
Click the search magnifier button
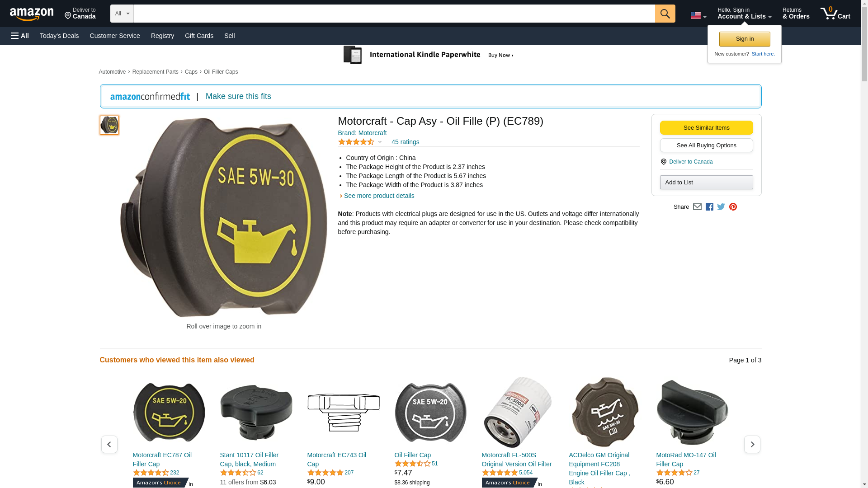[x=665, y=14]
